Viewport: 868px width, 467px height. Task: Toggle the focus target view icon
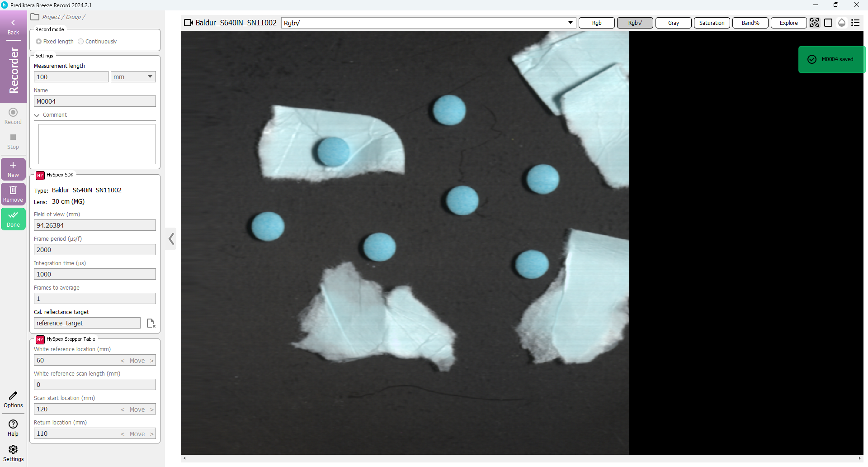tap(814, 23)
